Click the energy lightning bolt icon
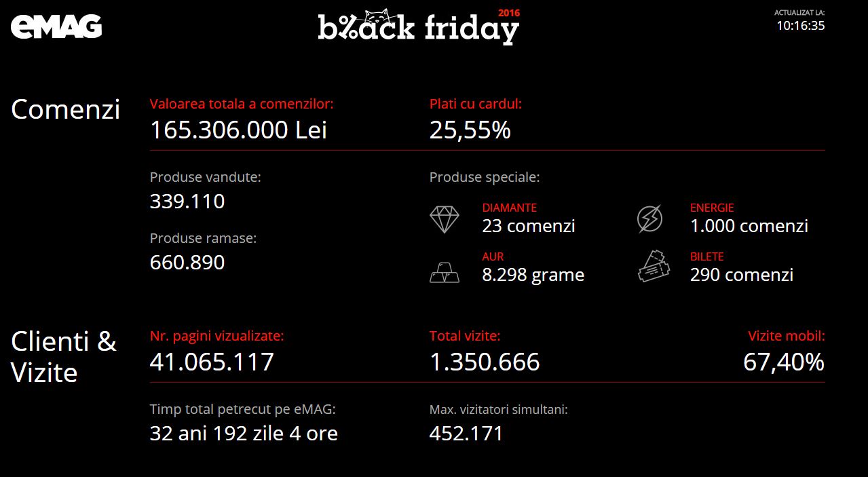The height and width of the screenshot is (477, 868). [650, 219]
